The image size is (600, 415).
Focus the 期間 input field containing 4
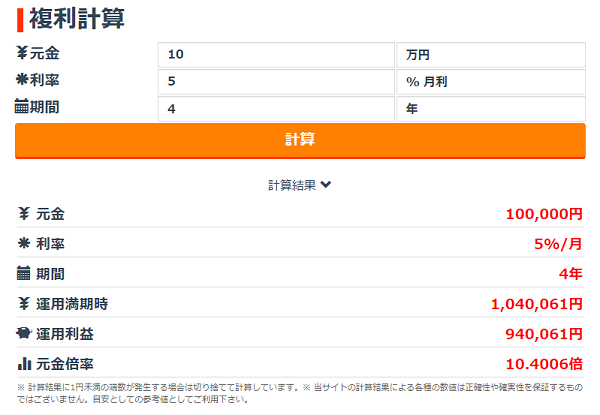(x=276, y=109)
